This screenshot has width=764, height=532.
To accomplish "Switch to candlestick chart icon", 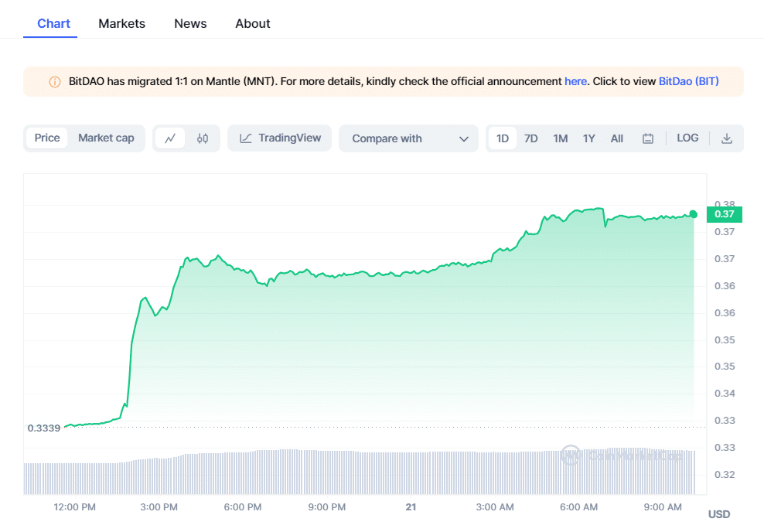I will (203, 138).
